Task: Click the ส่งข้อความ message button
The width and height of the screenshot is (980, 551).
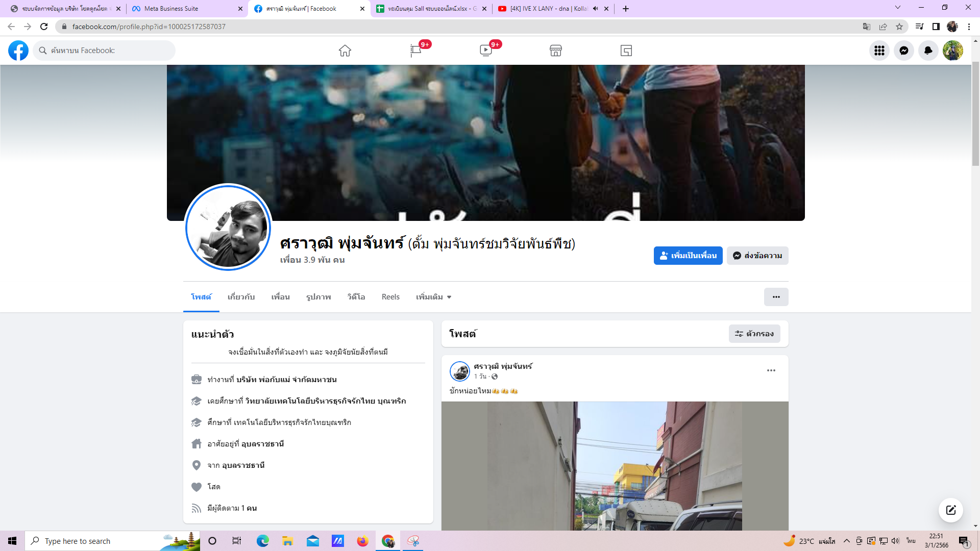Action: click(x=757, y=256)
